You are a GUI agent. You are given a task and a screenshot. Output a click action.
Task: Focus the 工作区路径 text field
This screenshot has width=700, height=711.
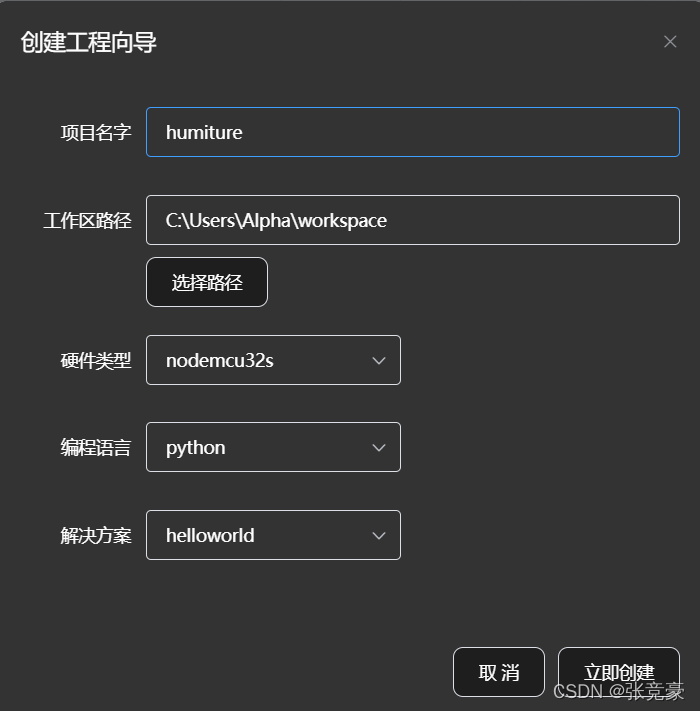pyautogui.click(x=413, y=220)
